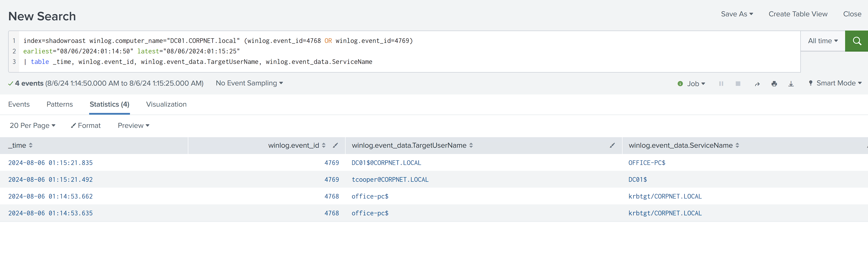Click DC01$@CORPNET.LOCAL user value
Image resolution: width=868 pixels, height=273 pixels.
(386, 163)
